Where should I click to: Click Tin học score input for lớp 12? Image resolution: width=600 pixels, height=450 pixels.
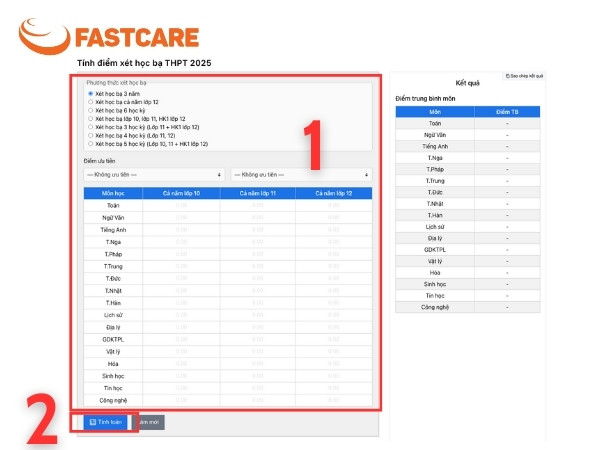334,388
